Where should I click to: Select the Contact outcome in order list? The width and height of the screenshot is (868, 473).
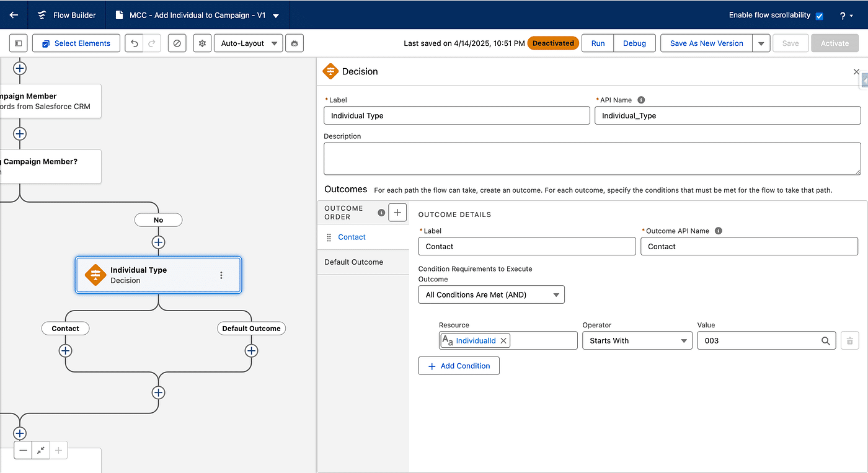[352, 237]
